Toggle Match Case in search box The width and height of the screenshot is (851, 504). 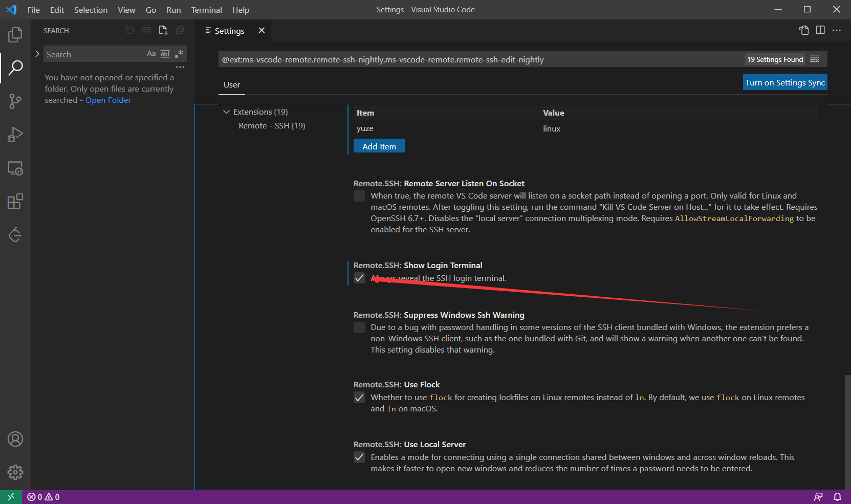[151, 54]
